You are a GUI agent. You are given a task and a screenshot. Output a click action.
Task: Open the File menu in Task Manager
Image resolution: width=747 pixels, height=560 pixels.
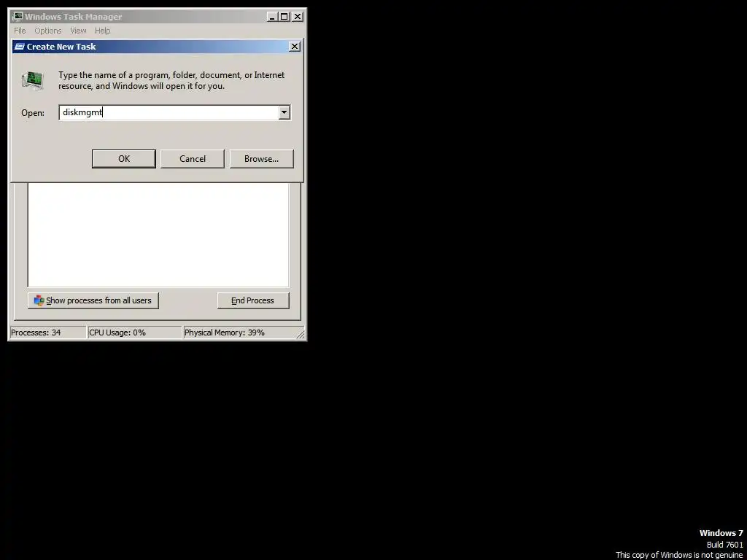pyautogui.click(x=20, y=31)
